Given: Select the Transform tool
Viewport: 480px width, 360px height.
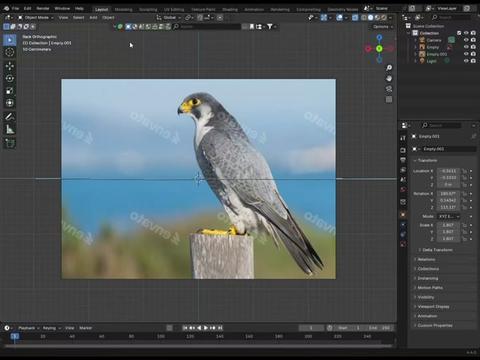Looking at the screenshot, I should pos(10,103).
